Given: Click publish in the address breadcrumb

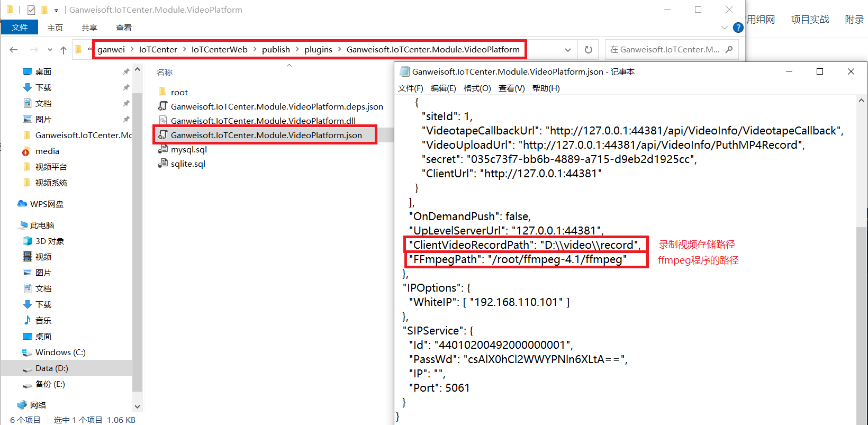Looking at the screenshot, I should coord(276,49).
